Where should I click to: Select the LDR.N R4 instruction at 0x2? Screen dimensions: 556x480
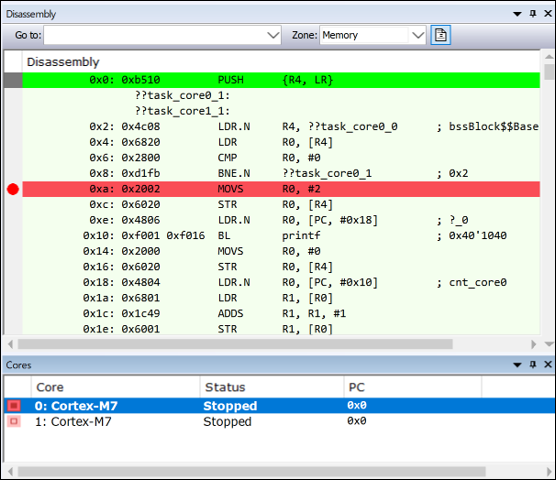281,127
